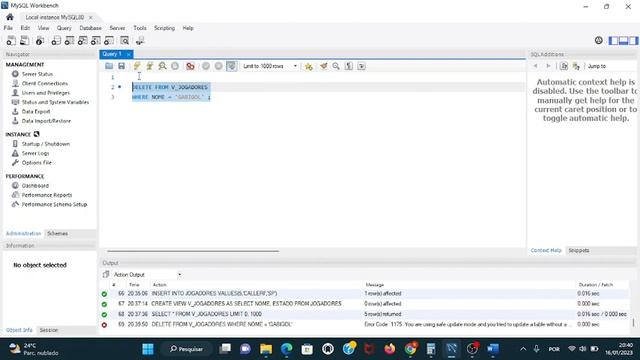Beautify the SQL with broom icon
This screenshot has width=640, height=360.
pyautogui.click(x=323, y=66)
